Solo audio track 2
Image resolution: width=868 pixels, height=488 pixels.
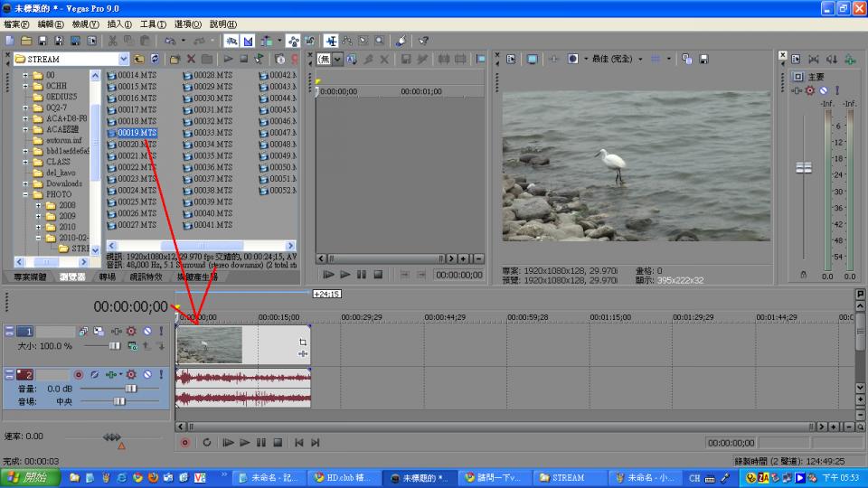click(161, 374)
